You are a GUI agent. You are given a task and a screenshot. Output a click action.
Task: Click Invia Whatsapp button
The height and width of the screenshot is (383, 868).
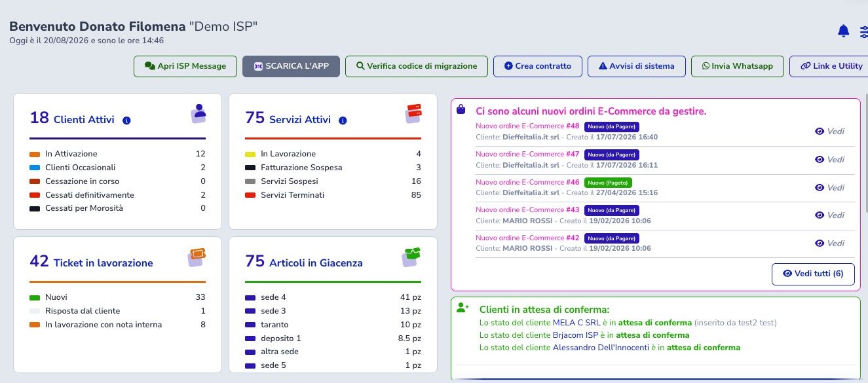[737, 66]
